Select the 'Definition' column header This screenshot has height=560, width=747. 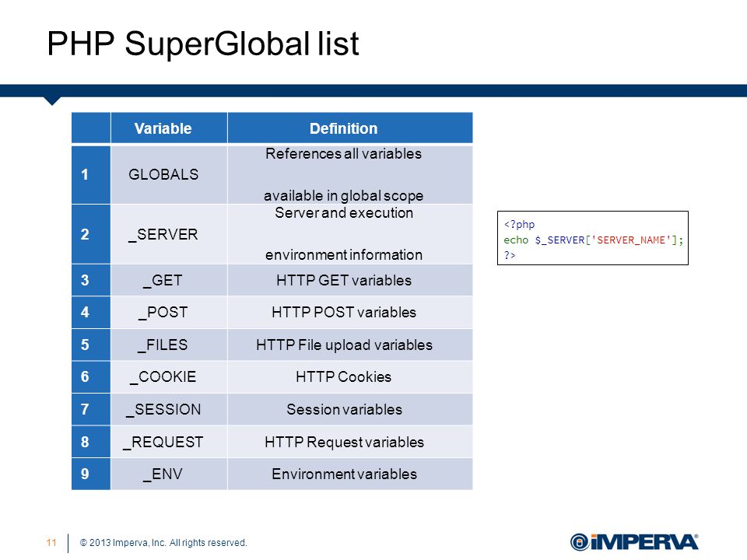click(350, 128)
